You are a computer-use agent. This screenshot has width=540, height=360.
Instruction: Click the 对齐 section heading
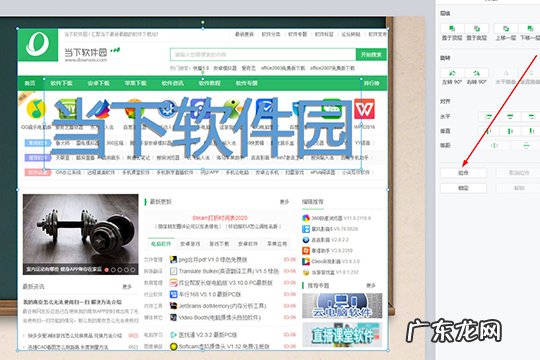[445, 102]
